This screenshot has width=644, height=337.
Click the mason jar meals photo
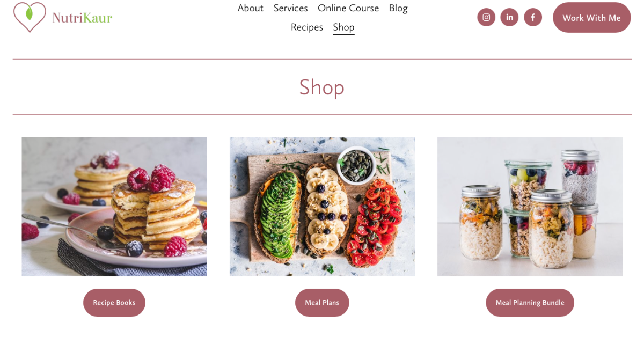pos(530,207)
